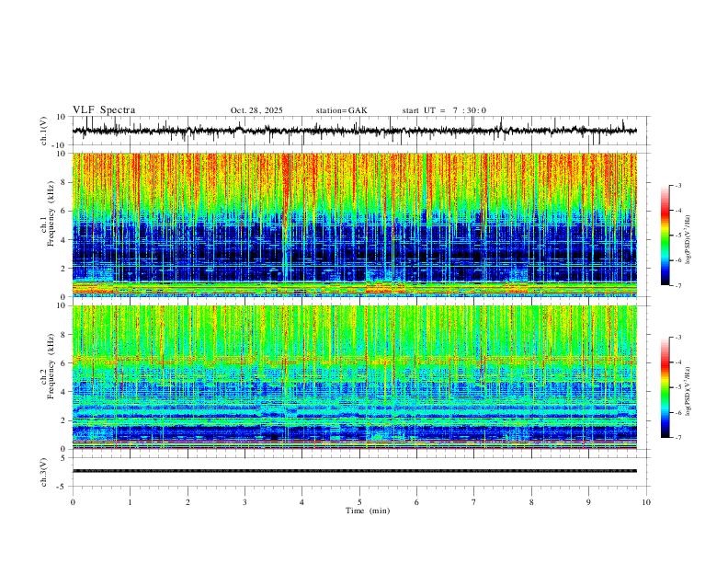Screen dimensions: 728x563
Task: Click the '5' tick on the time axis
Action: [x=359, y=502]
